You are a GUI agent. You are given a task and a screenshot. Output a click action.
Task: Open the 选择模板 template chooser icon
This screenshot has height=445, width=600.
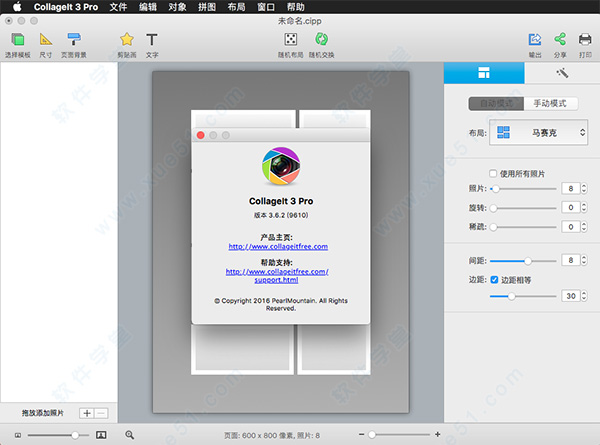[18, 40]
